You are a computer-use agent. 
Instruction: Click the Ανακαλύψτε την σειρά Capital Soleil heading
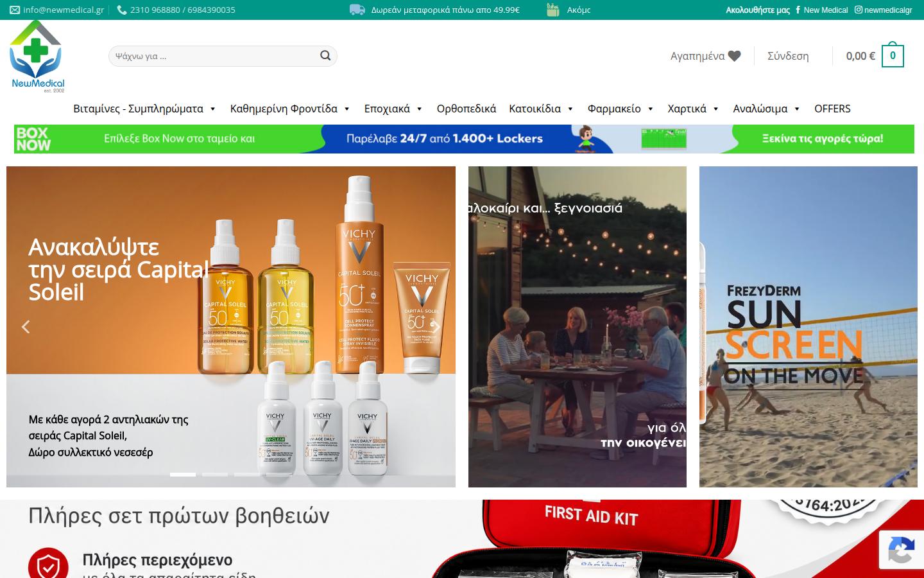pyautogui.click(x=119, y=270)
